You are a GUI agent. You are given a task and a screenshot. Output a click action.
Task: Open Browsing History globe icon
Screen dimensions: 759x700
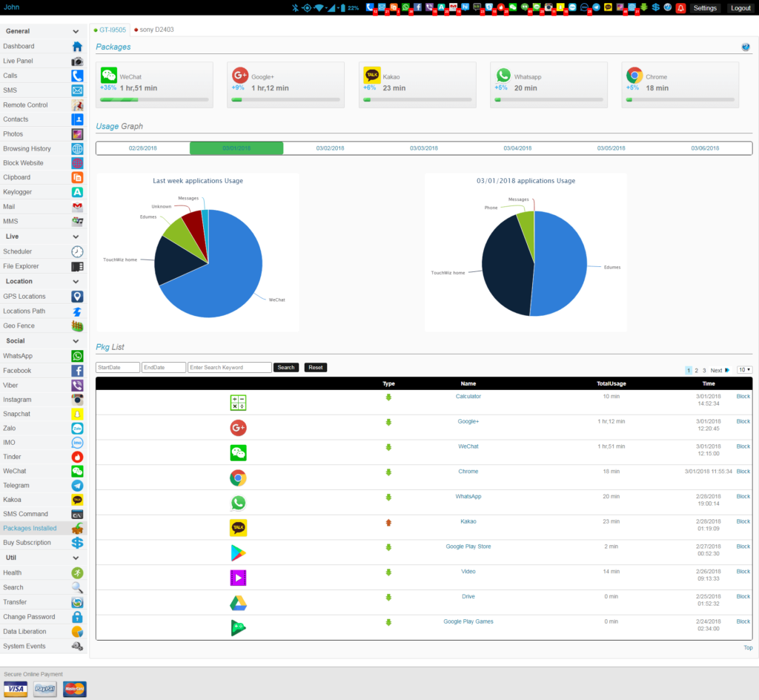(77, 148)
